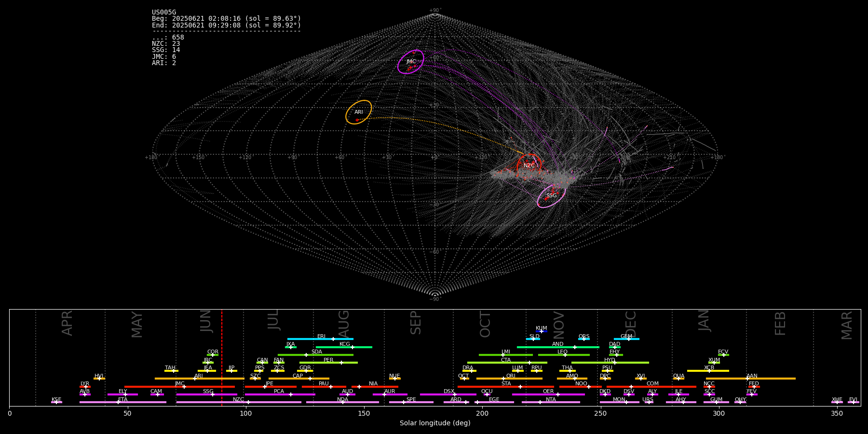The width and height of the screenshot is (868, 434).
Task: Click the 'JMC: 6' count in the legend
Action: coord(164,56)
